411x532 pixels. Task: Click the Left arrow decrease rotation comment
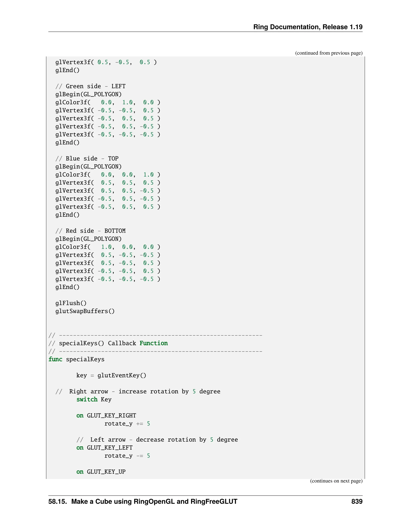pos(157,440)
